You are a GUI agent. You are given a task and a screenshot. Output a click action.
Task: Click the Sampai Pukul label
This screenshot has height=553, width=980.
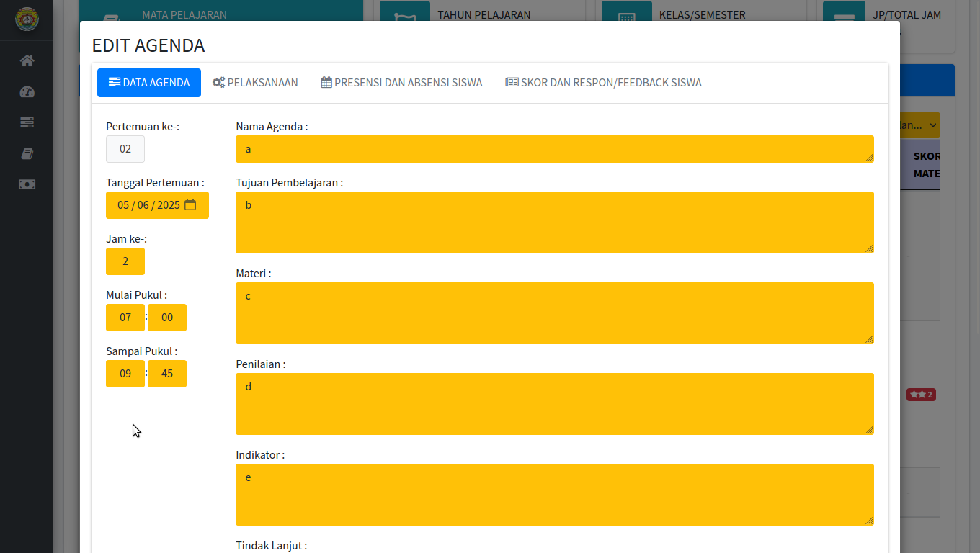point(142,351)
